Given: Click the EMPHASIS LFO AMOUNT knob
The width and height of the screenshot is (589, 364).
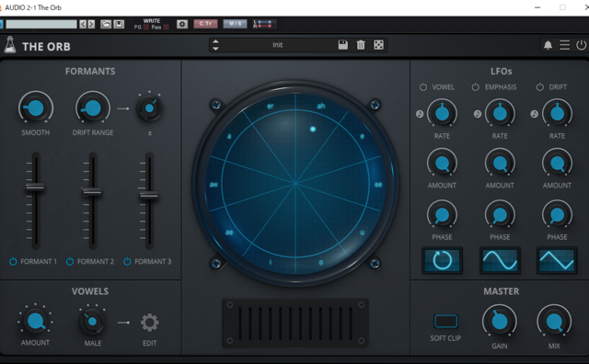Looking at the screenshot, I should 500,164.
